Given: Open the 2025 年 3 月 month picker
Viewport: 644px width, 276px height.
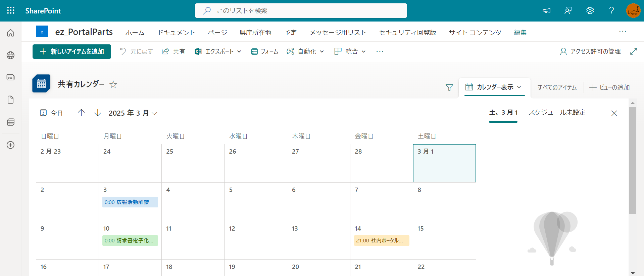Looking at the screenshot, I should click(x=133, y=113).
